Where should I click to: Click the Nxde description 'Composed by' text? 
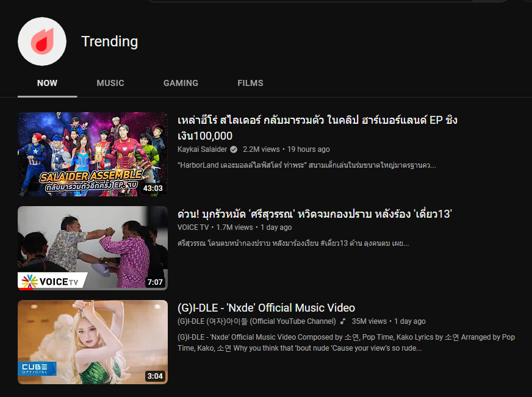[x=346, y=343]
